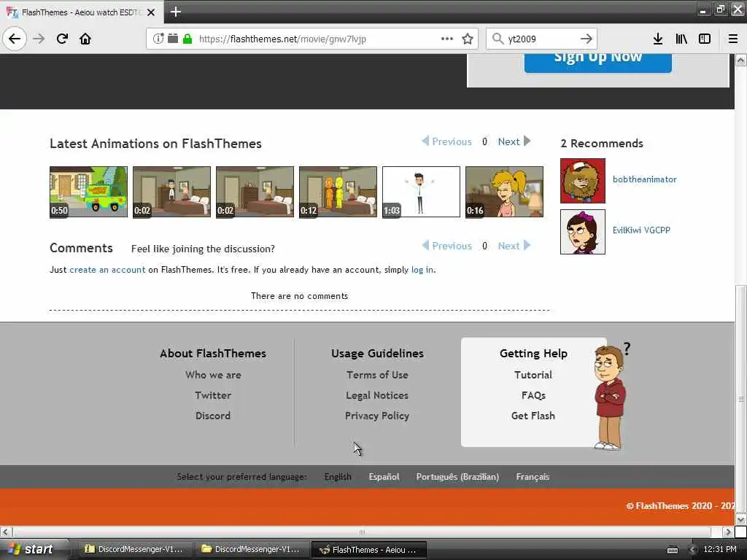Open the Discord footer link
The image size is (747, 560).
click(213, 416)
